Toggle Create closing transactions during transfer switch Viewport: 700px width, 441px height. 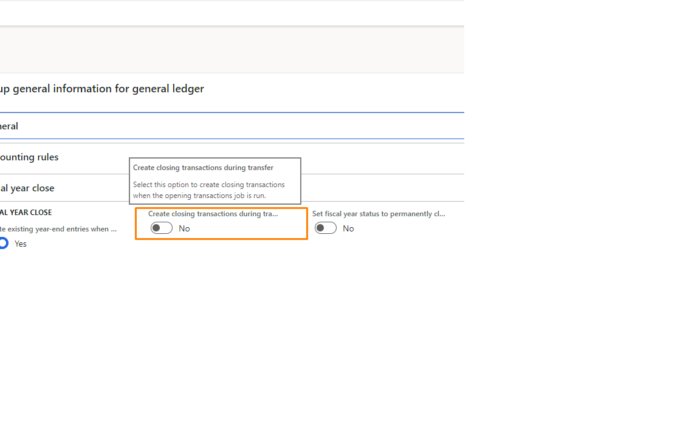tap(161, 228)
